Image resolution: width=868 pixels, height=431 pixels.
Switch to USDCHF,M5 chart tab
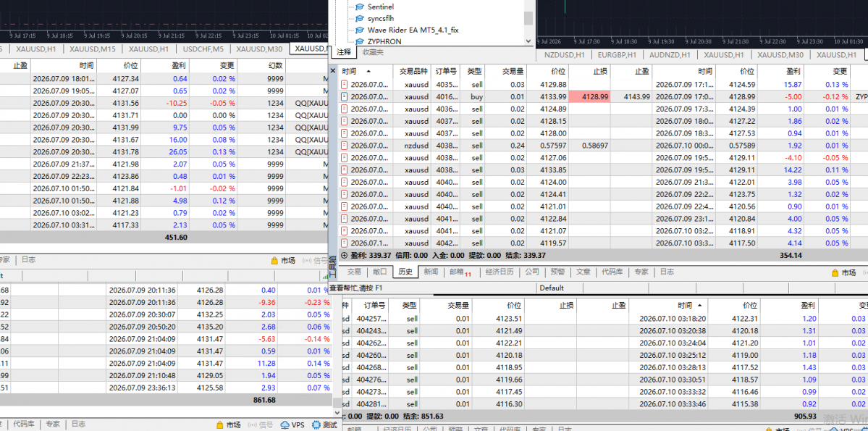point(202,49)
